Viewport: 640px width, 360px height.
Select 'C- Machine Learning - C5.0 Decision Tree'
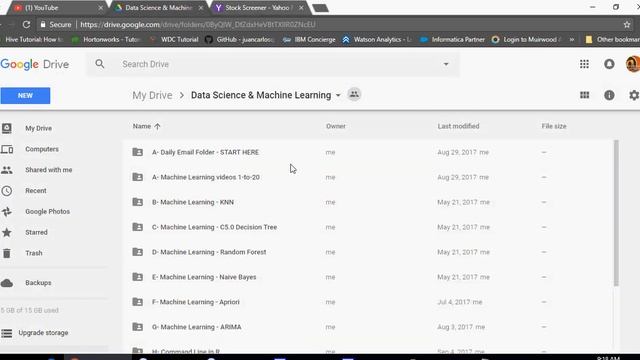click(x=214, y=227)
